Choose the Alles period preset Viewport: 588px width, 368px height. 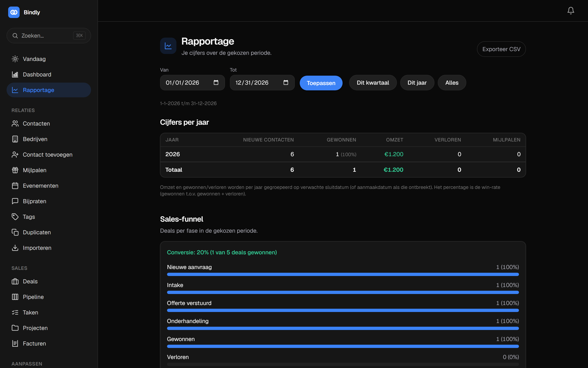[x=452, y=83]
